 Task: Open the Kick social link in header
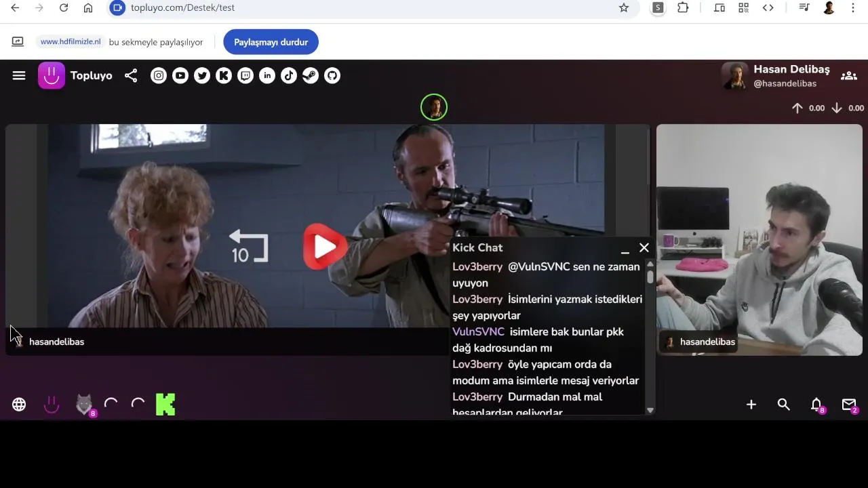point(224,76)
